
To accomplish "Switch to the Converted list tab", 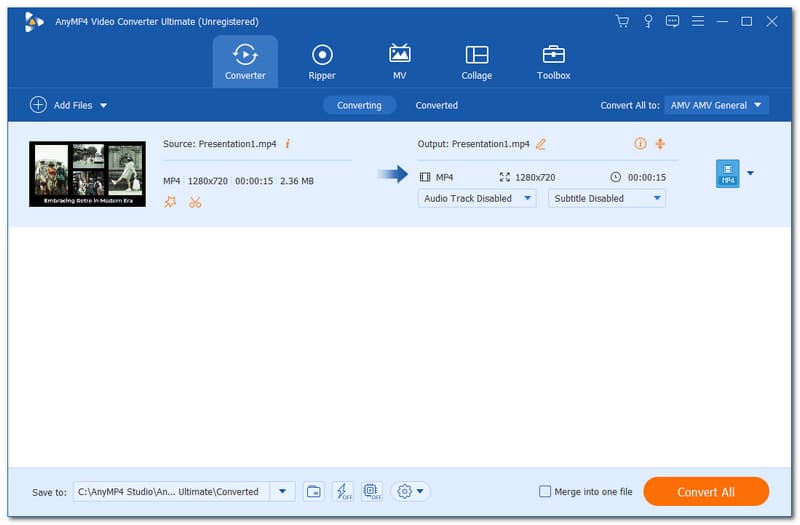I will (436, 105).
